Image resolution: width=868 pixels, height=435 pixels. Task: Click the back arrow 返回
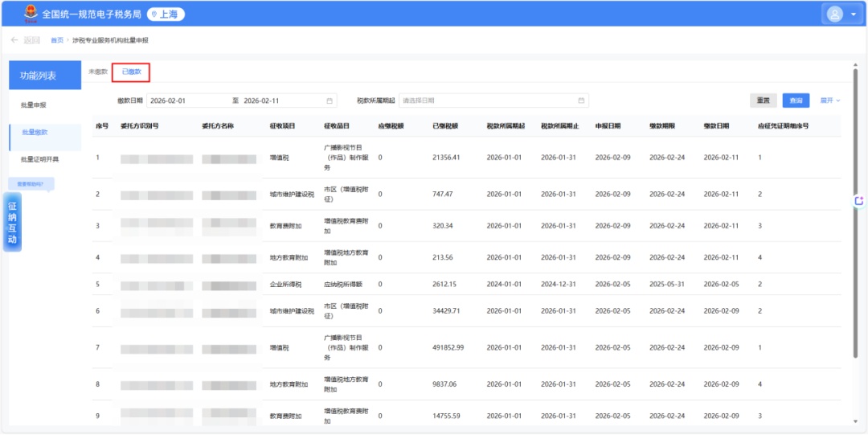point(25,40)
